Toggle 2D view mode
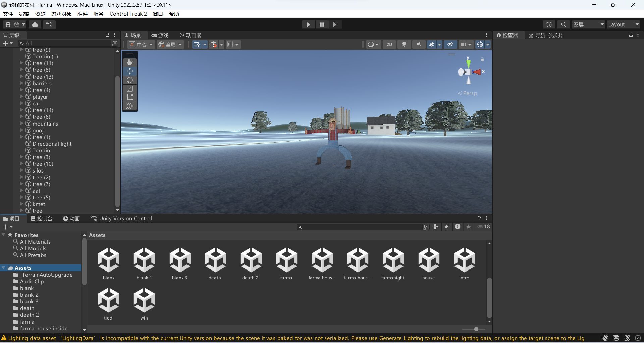The image size is (644, 343). (389, 44)
